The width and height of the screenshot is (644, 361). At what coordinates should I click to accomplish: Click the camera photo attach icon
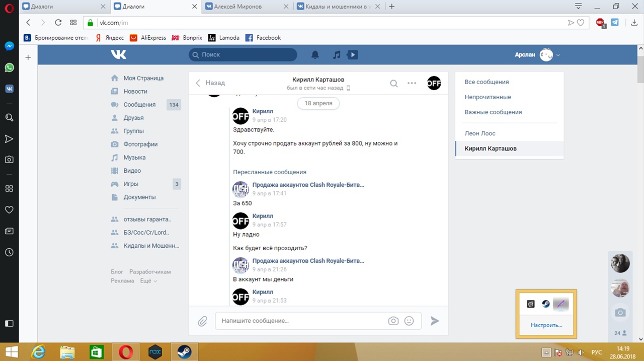(x=393, y=321)
